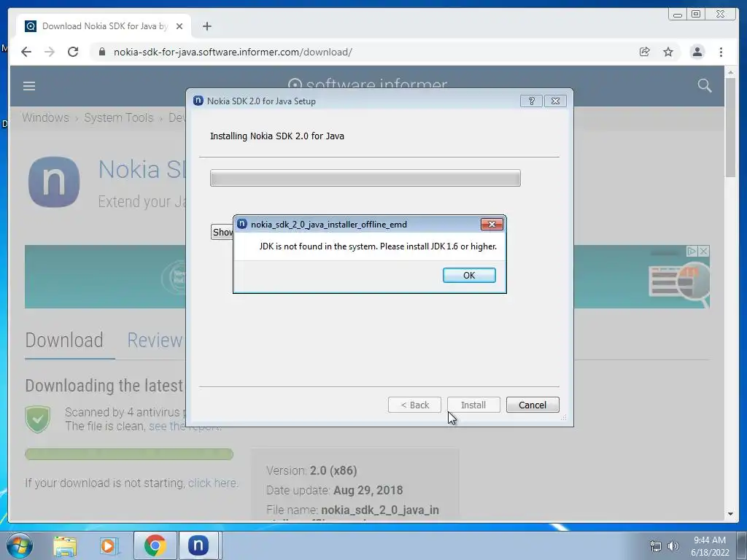Click the help question mark in Setup title bar
This screenshot has width=747, height=560.
pyautogui.click(x=531, y=101)
